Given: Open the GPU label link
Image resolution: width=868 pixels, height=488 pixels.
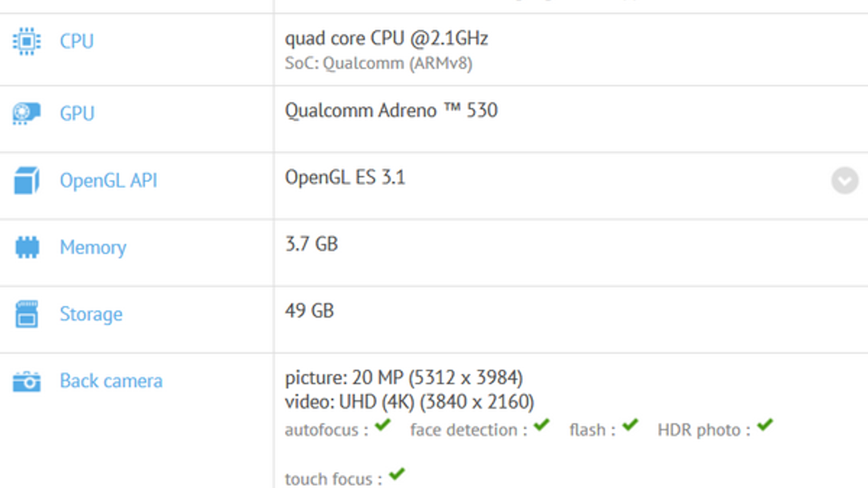Looking at the screenshot, I should (77, 113).
